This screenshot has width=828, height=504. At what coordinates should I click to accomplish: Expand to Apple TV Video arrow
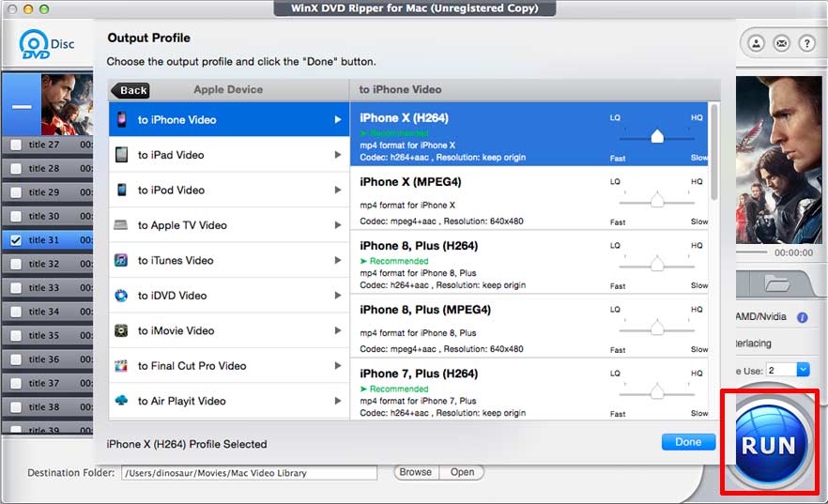pos(338,225)
